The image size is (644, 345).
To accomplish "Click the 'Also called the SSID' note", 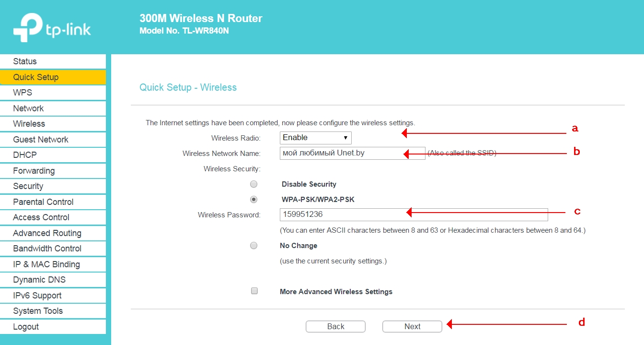I will [462, 153].
